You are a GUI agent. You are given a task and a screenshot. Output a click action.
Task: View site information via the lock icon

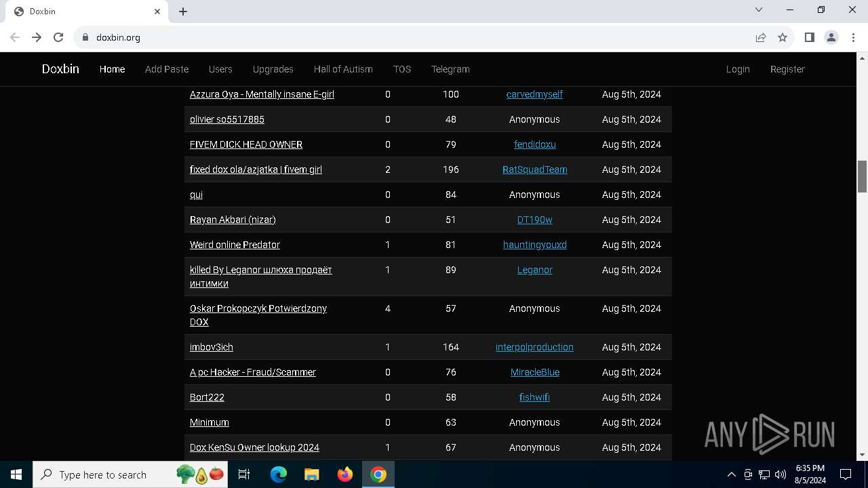coord(85,37)
